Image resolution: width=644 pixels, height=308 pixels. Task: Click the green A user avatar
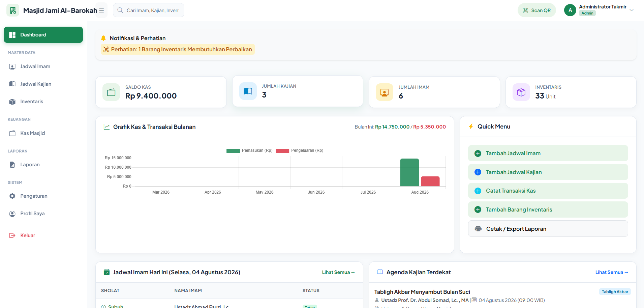click(x=570, y=10)
